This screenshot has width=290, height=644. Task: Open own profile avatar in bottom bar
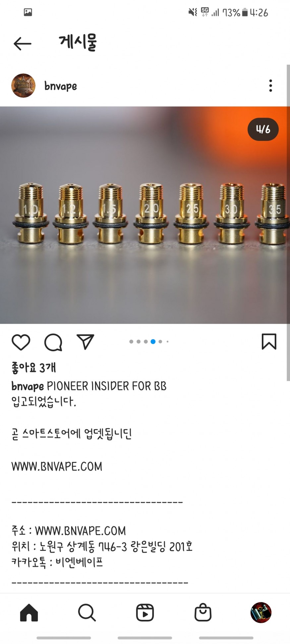261,613
